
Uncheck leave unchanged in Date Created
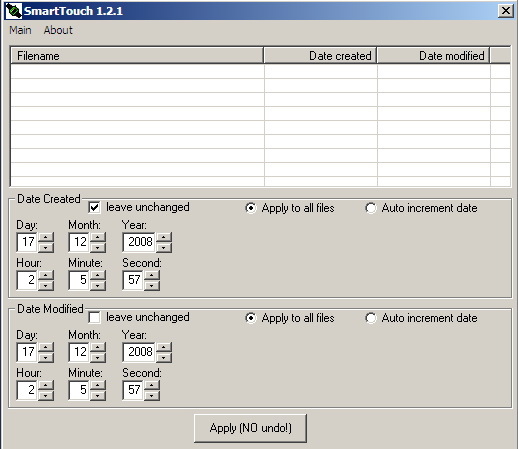(94, 207)
